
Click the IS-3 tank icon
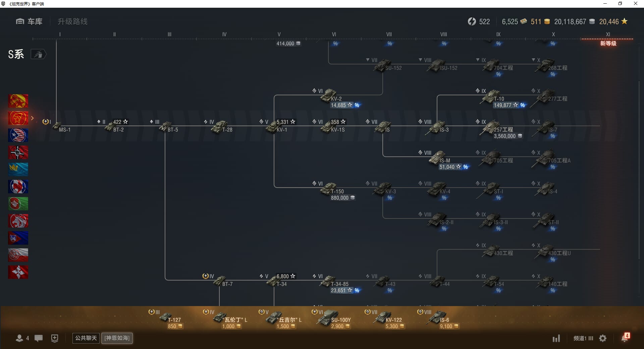tap(436, 127)
